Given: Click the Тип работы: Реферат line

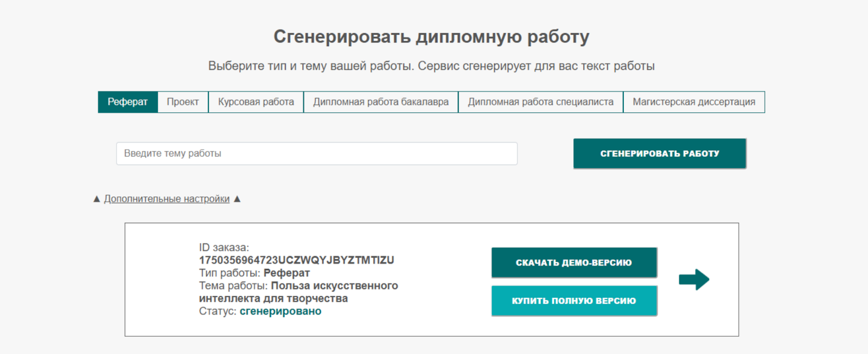Looking at the screenshot, I should (x=254, y=273).
